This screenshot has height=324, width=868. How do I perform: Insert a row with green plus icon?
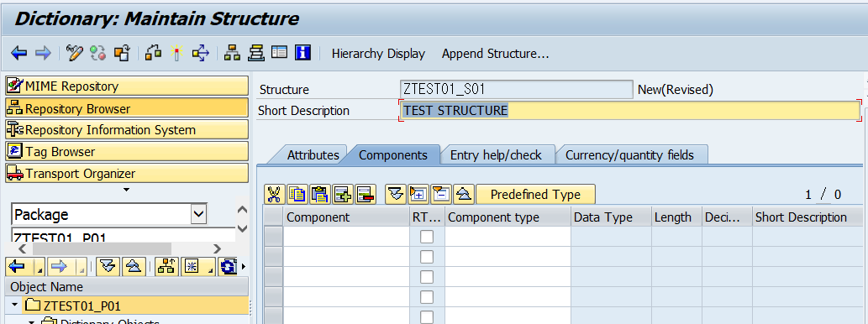click(x=343, y=194)
